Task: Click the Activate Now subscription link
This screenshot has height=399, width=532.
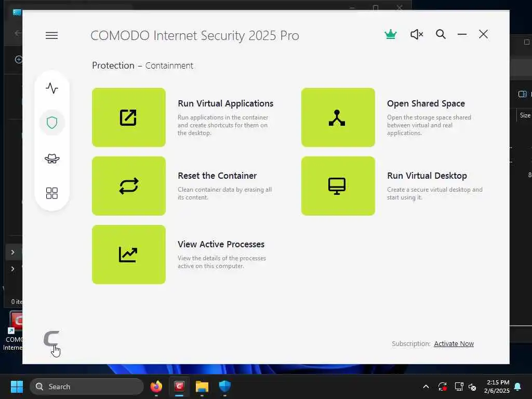Action: tap(454, 344)
